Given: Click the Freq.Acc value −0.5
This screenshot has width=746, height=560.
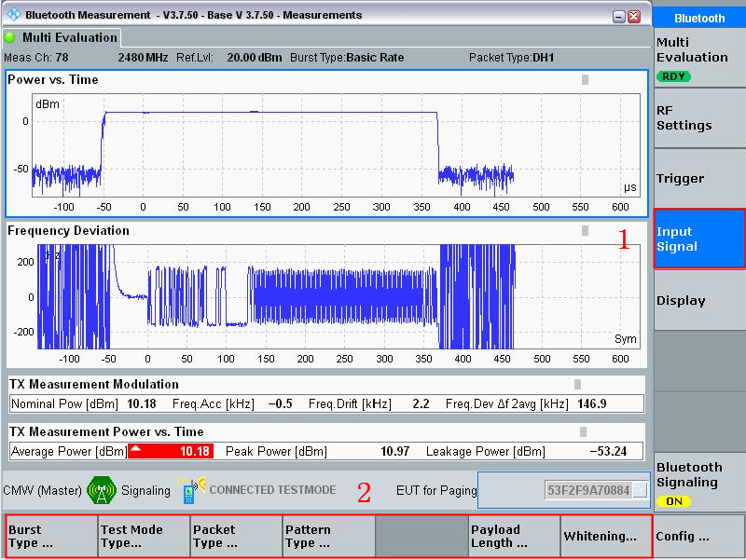Looking at the screenshot, I should pyautogui.click(x=281, y=404).
